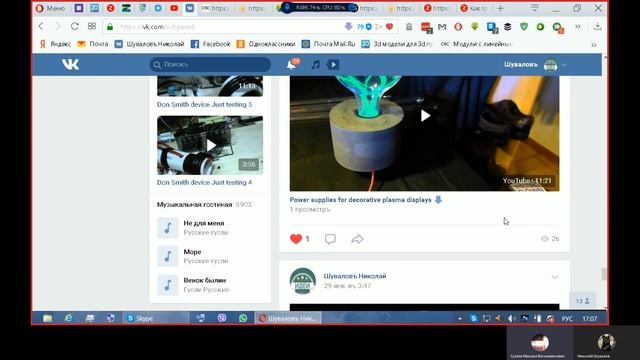Screen dimensions: 640x360
Task: Click the VK Поиск search field
Action: pos(210,64)
